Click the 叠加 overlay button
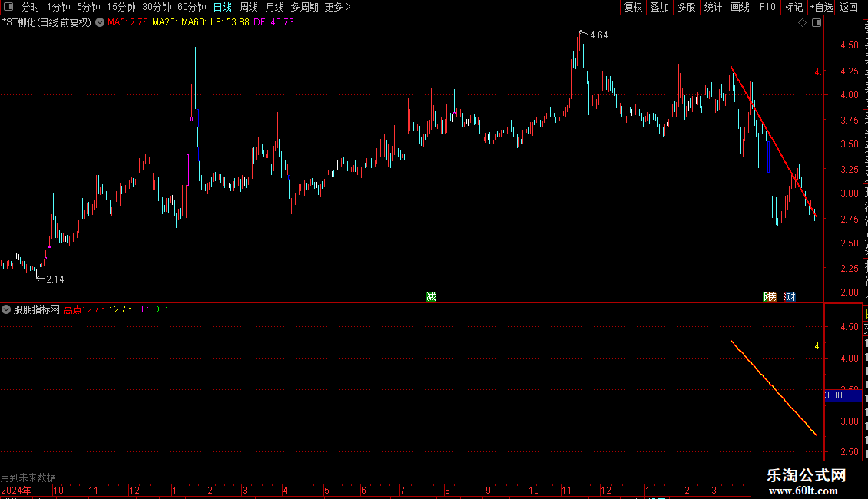This screenshot has height=499, width=868. [659, 7]
